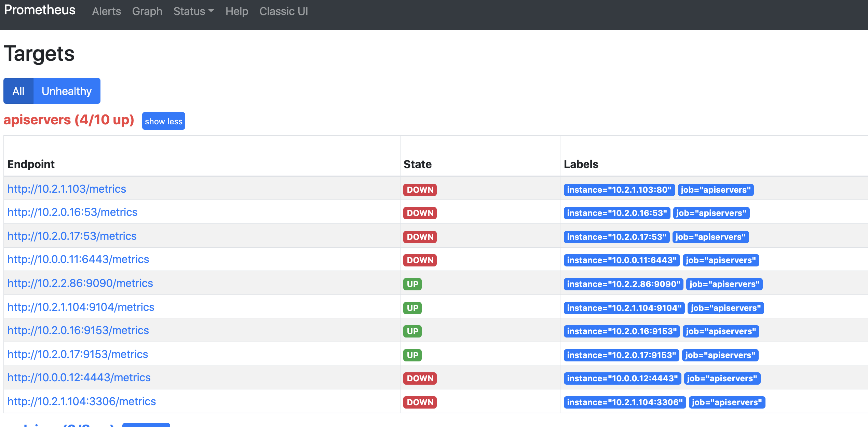Image resolution: width=868 pixels, height=427 pixels.
Task: Switch to the Classic UI
Action: (284, 11)
